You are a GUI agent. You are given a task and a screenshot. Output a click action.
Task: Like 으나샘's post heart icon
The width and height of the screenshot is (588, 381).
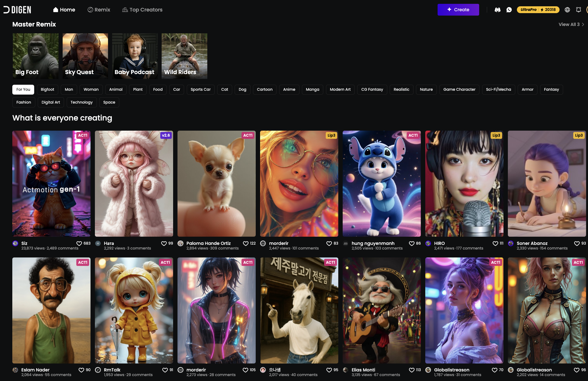[x=329, y=370]
